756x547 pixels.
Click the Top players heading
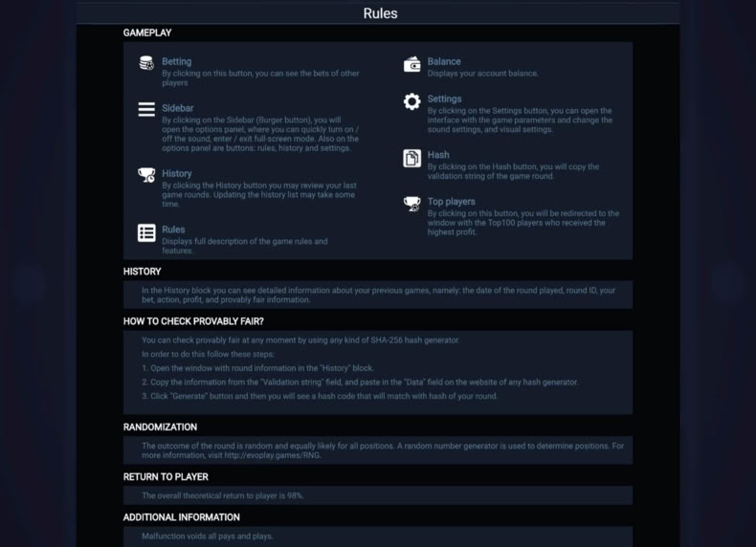452,202
